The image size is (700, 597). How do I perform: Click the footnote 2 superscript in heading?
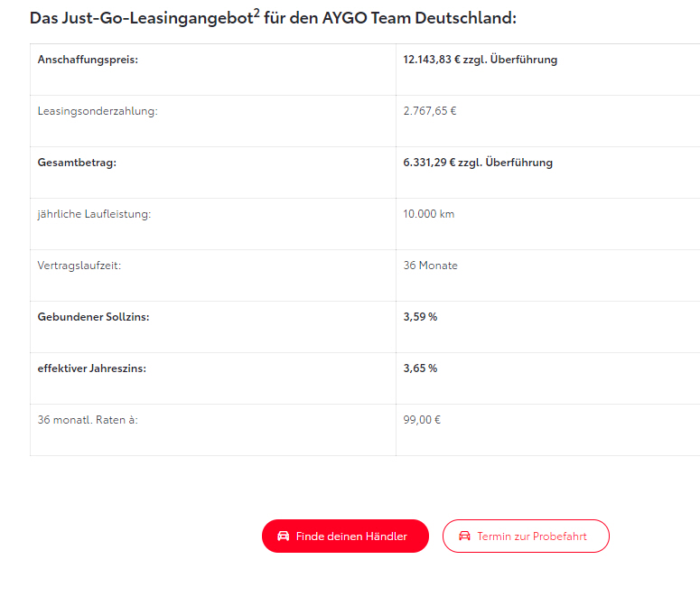point(257,14)
